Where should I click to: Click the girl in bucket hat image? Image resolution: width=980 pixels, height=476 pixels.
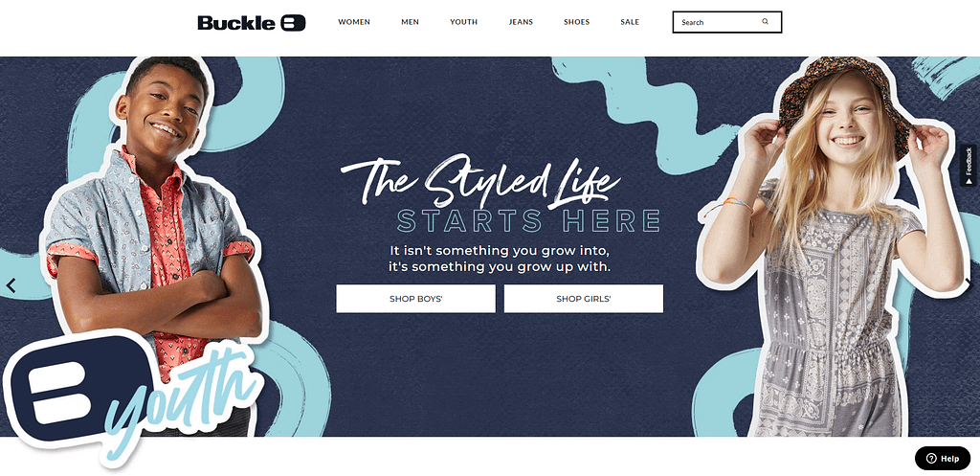click(x=832, y=247)
